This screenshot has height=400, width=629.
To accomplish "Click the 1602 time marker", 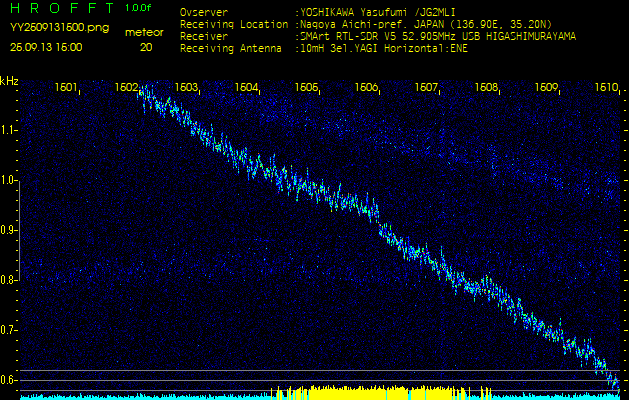I will click(127, 87).
